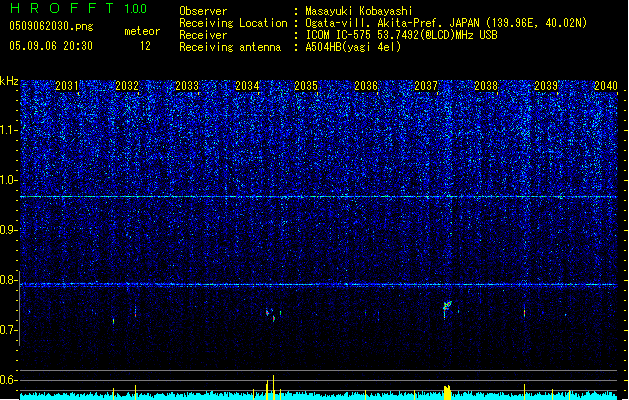629x400 pixels.
Task: Select the ICOM IC-575 receiver description
Action: (x=401, y=35)
